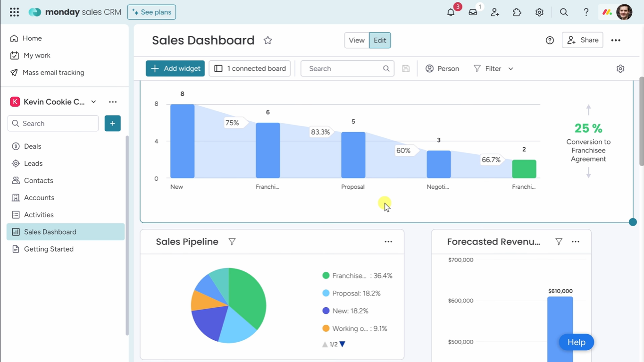
Task: Open the notifications bell
Action: pos(450,12)
